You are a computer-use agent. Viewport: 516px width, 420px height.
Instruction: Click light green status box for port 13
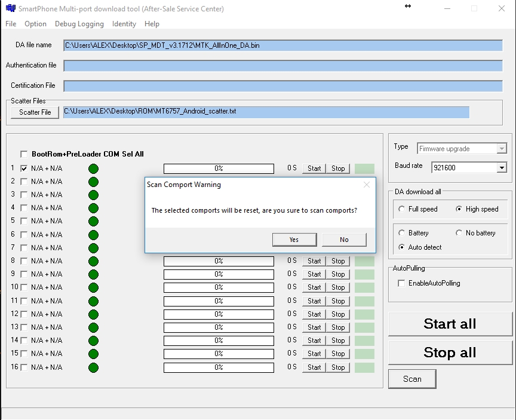[364, 327]
